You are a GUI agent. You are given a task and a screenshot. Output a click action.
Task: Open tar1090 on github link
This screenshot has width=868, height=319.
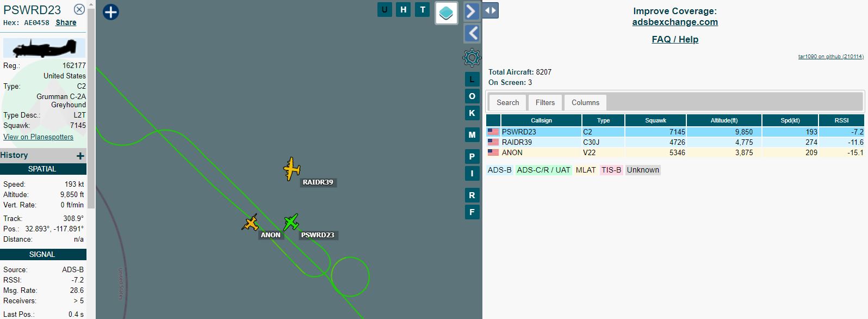pyautogui.click(x=830, y=57)
